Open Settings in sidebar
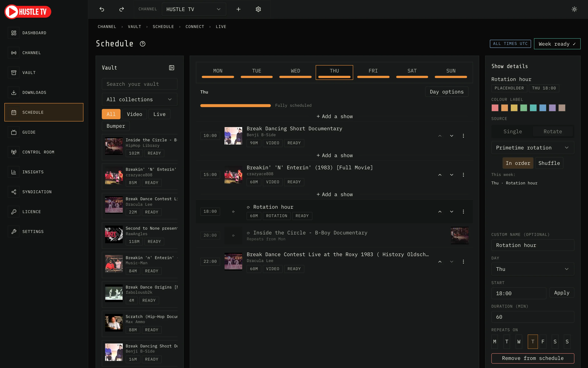This screenshot has height=368, width=588. [x=44, y=232]
